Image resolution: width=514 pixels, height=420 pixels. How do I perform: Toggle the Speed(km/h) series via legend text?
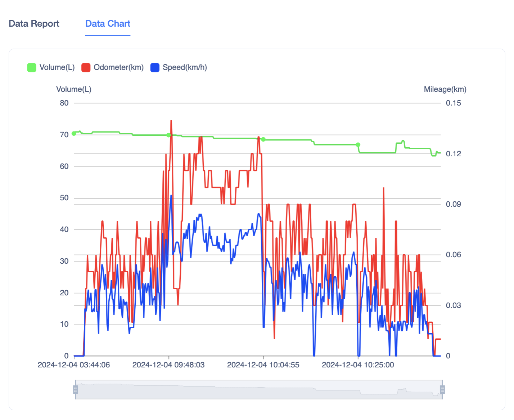(x=184, y=67)
